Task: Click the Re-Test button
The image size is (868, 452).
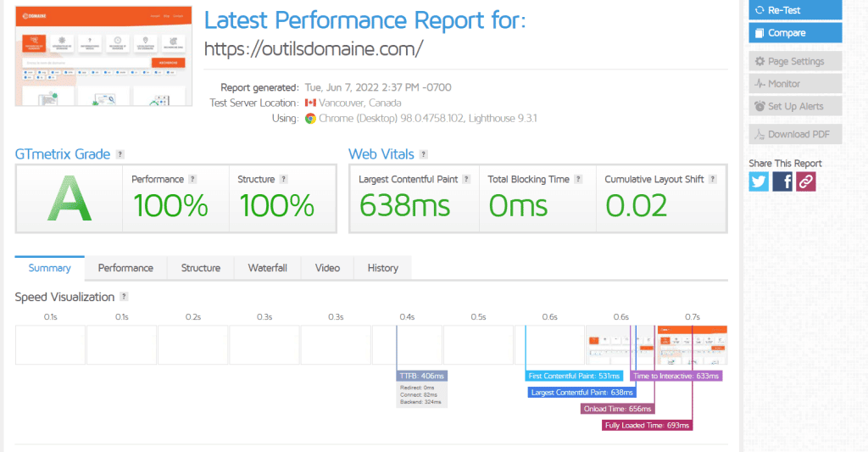Action: (x=795, y=10)
